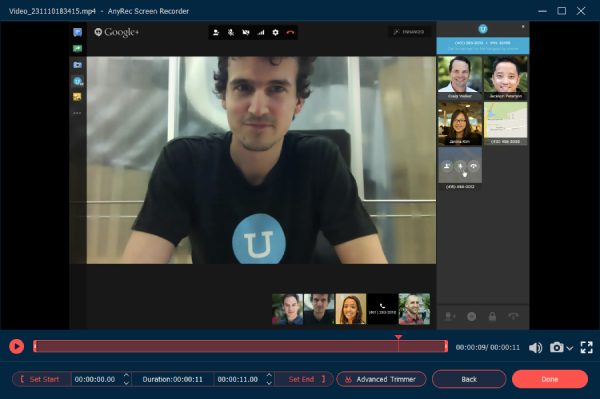Click the mute microphone icon in hangout toolbar
600x399 pixels.
(231, 33)
